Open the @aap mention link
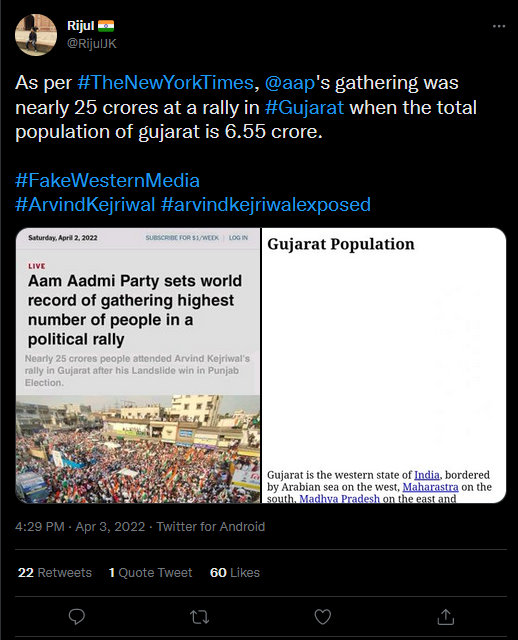The width and height of the screenshot is (518, 640). 290,83
